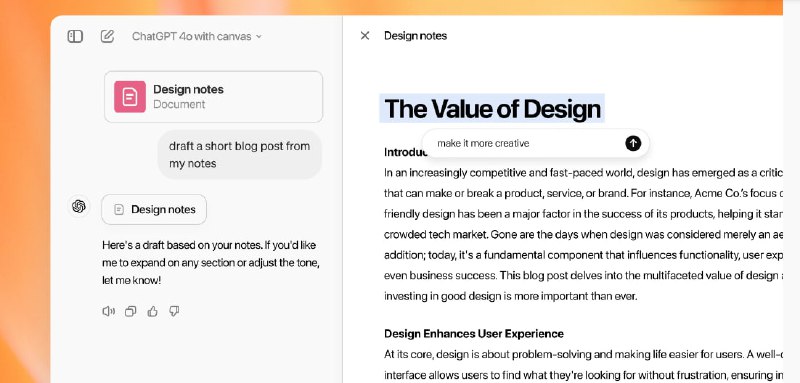Image resolution: width=800 pixels, height=383 pixels.
Task: Give thumbs down to the response
Action: [x=174, y=311]
